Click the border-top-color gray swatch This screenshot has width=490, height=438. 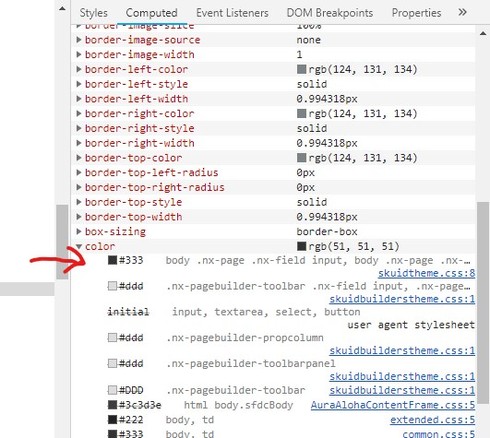tap(301, 158)
